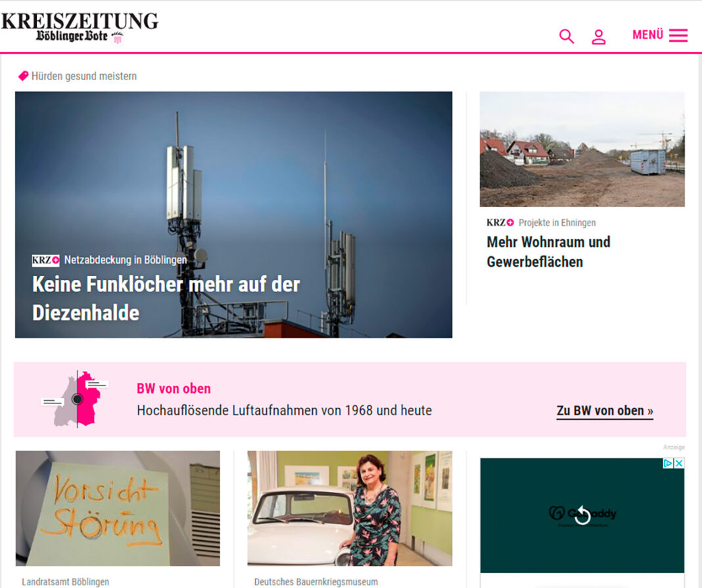Viewport: 702px width, 588px height.
Task: Click the KRZ+ badge on Netzabdeckung article
Action: 45,260
